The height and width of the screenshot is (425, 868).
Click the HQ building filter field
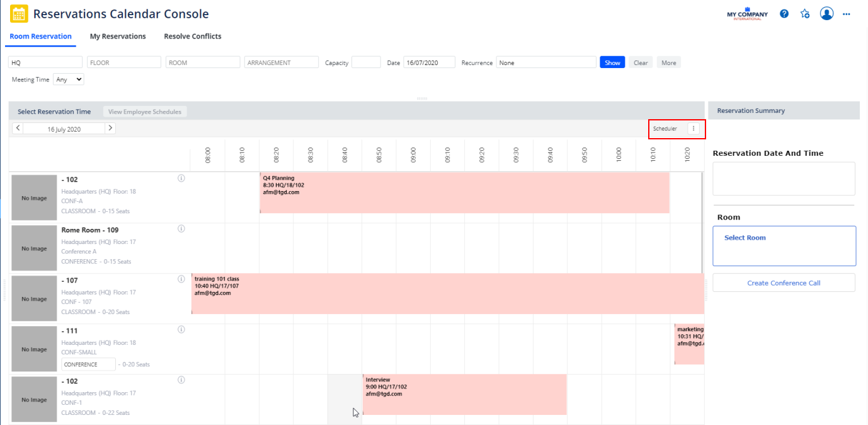click(x=45, y=62)
